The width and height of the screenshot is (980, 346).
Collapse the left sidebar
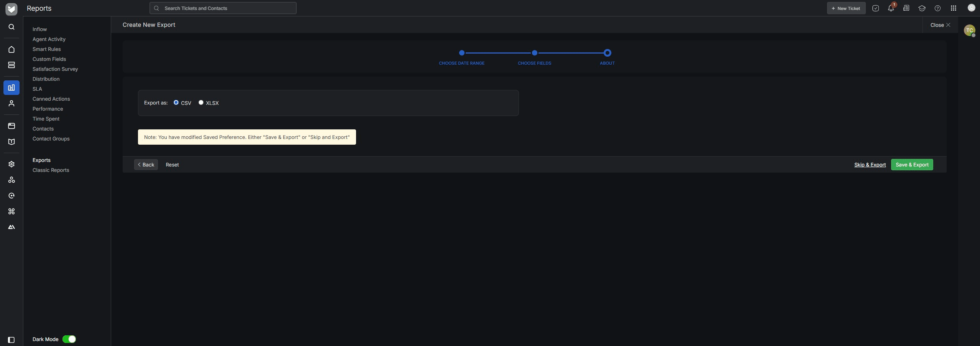tap(11, 339)
